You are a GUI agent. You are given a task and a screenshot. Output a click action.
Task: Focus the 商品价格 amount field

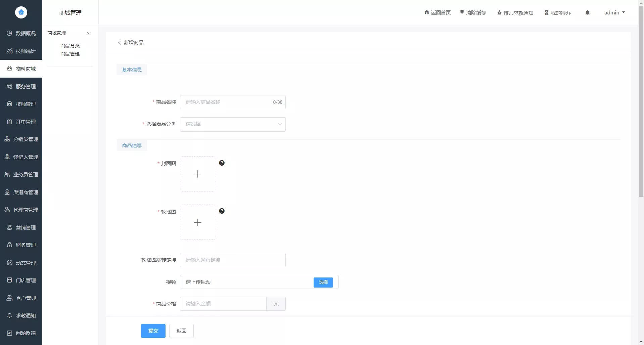click(223, 304)
